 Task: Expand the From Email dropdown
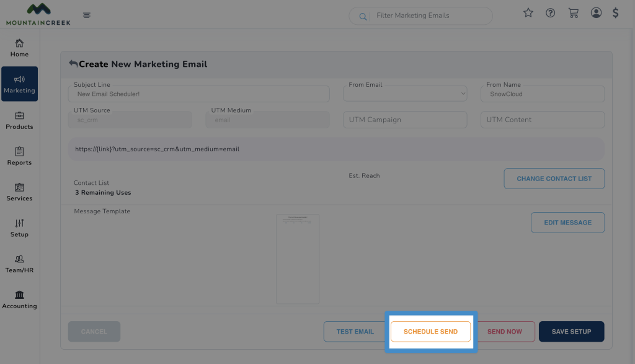(x=405, y=94)
